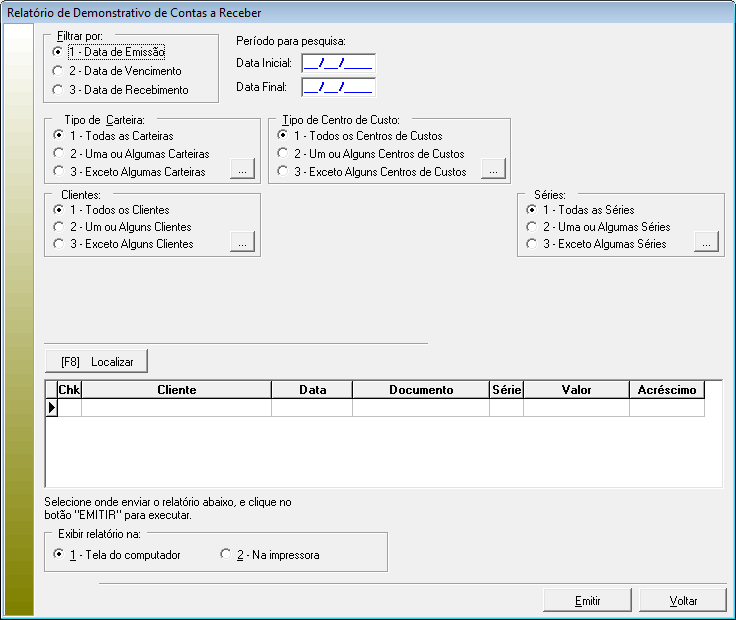Select Exceto Algumas Séries option
This screenshot has height=620, width=736.
tap(532, 244)
